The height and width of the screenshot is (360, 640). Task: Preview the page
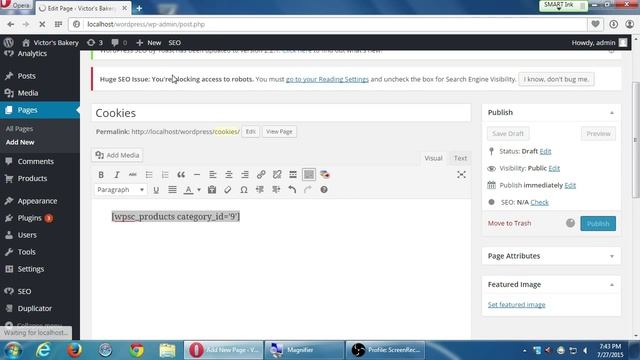point(598,133)
